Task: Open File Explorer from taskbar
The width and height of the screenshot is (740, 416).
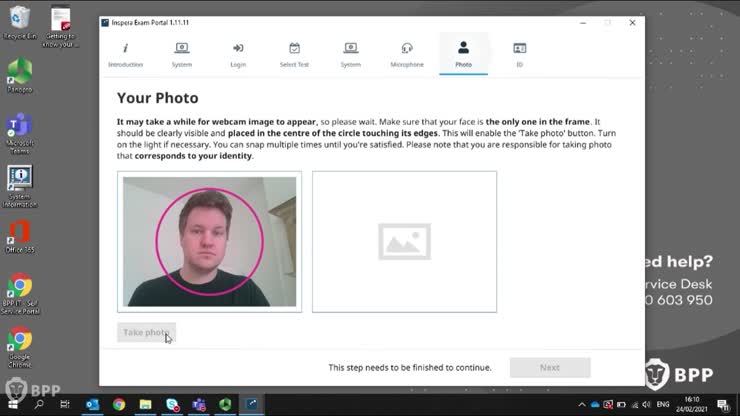Action: [x=145, y=404]
